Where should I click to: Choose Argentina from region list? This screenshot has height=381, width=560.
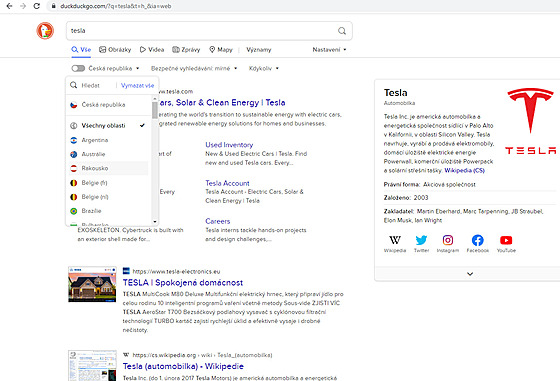109,140
